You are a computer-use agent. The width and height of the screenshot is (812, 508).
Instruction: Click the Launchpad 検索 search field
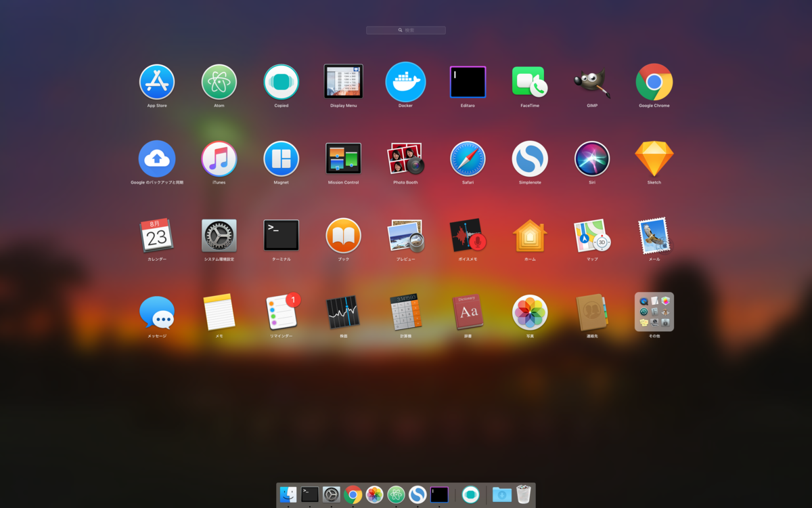[x=406, y=30]
